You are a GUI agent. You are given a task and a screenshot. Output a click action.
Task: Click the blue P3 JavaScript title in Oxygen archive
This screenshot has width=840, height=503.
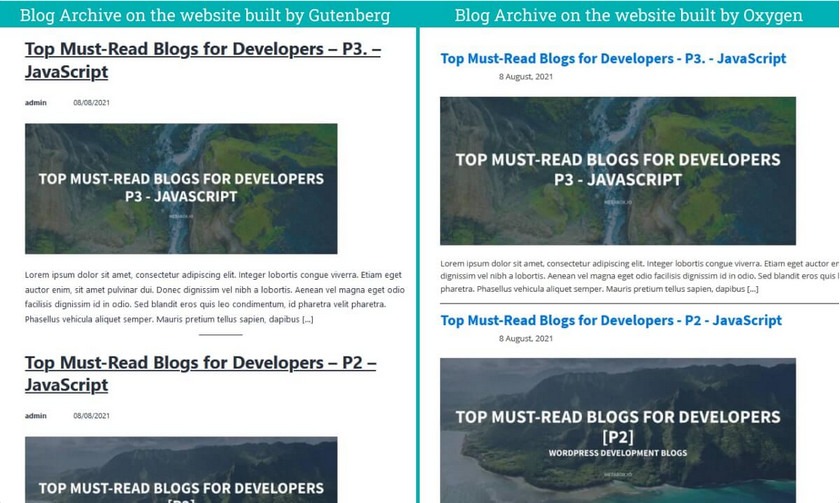(610, 59)
